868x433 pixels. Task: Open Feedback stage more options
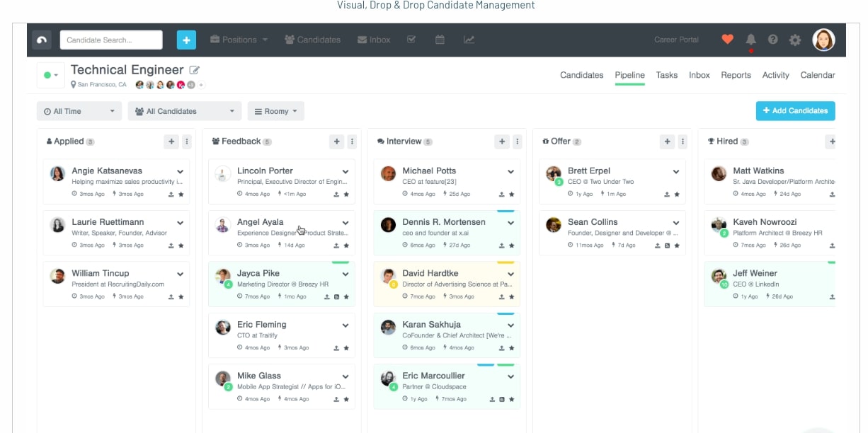point(352,142)
